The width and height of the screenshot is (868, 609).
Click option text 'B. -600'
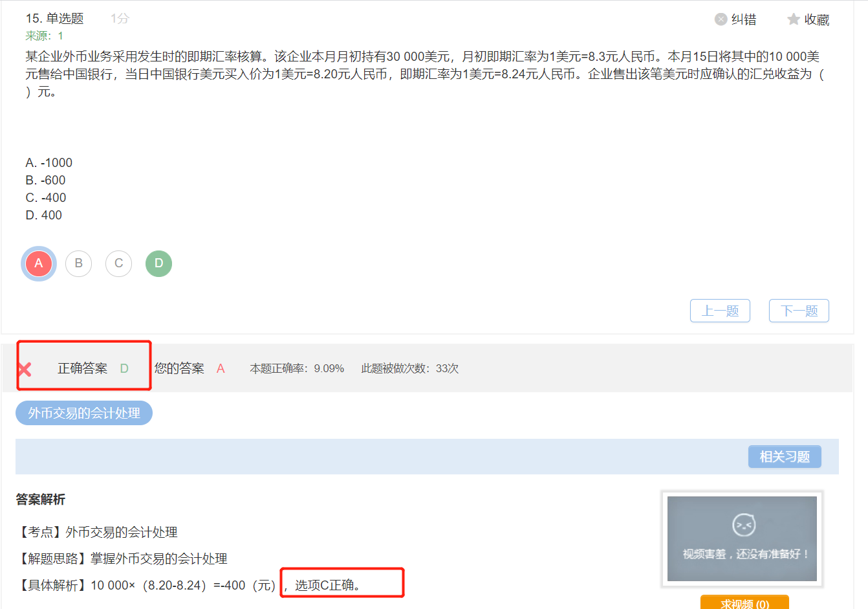point(46,180)
